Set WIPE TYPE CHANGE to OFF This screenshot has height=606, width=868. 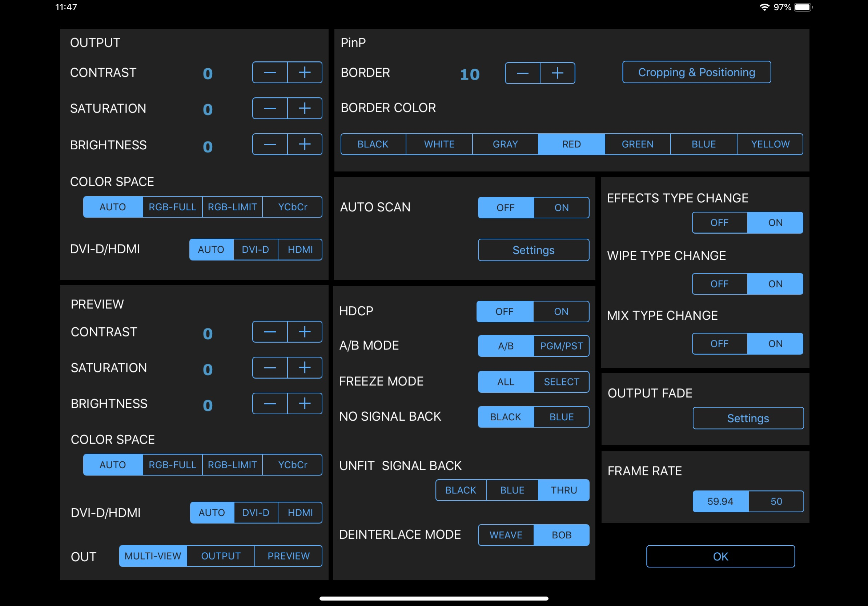point(719,284)
